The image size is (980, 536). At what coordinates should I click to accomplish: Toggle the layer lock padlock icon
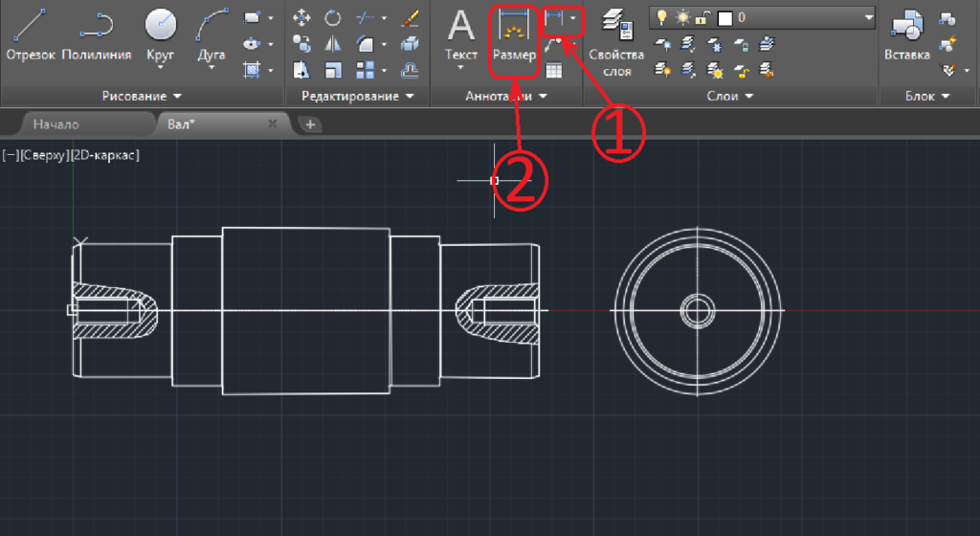(703, 17)
